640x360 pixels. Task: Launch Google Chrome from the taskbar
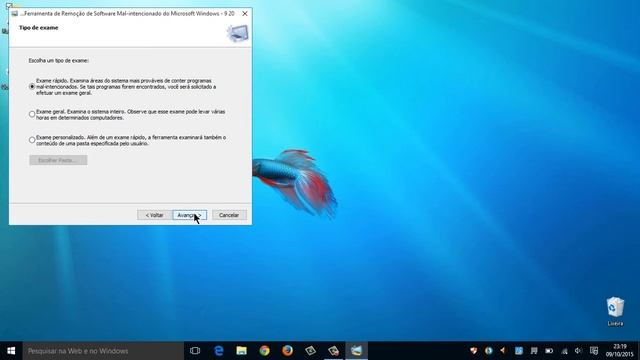pyautogui.click(x=264, y=351)
